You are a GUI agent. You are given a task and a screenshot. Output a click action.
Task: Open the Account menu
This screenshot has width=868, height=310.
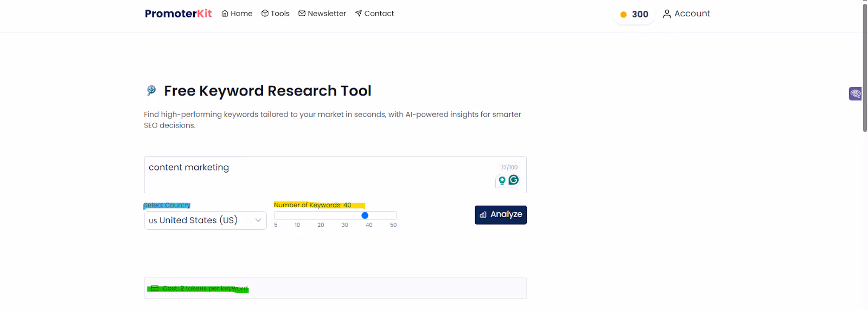[686, 14]
